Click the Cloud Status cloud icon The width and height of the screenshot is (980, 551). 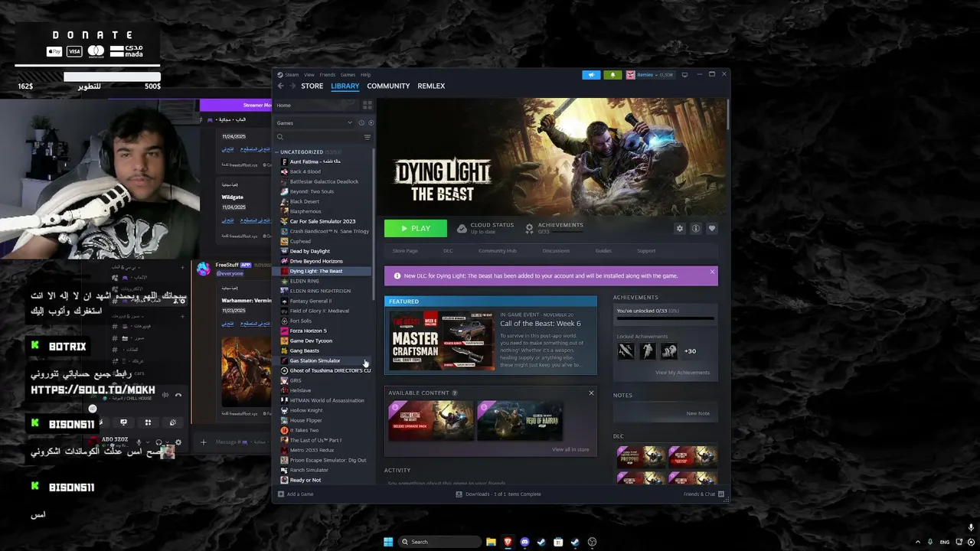point(462,228)
